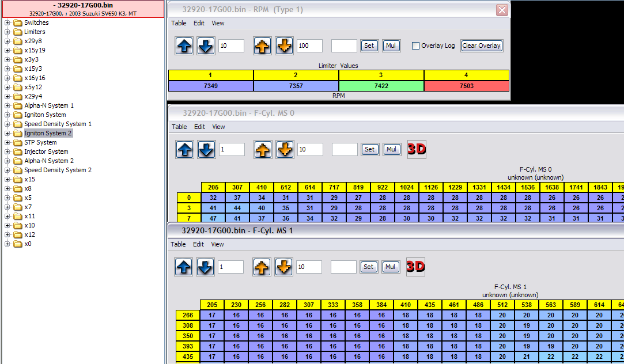Expand the Limiters folder
Screen dimensions: 624x364
(x=7, y=32)
